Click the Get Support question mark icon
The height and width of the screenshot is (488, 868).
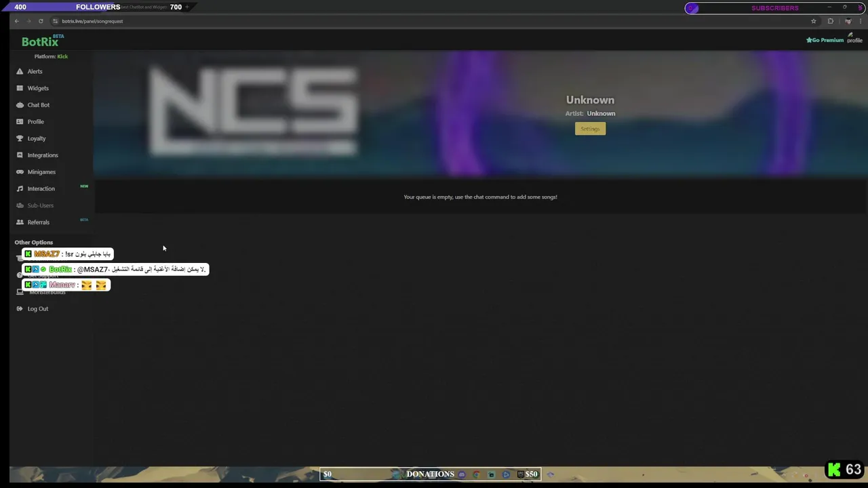point(19,275)
